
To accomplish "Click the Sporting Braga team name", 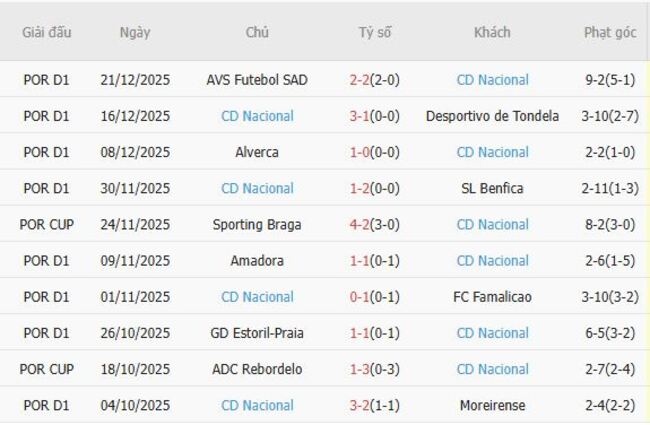I will click(257, 224).
